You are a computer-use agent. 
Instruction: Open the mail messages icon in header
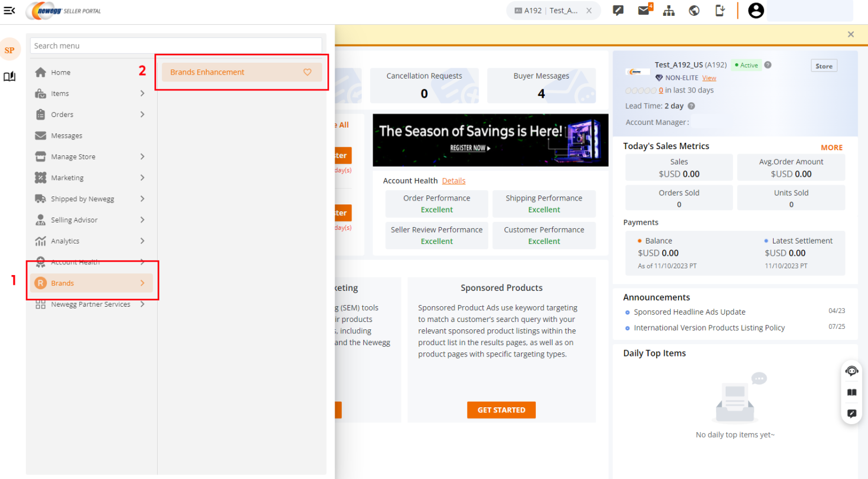[644, 11]
